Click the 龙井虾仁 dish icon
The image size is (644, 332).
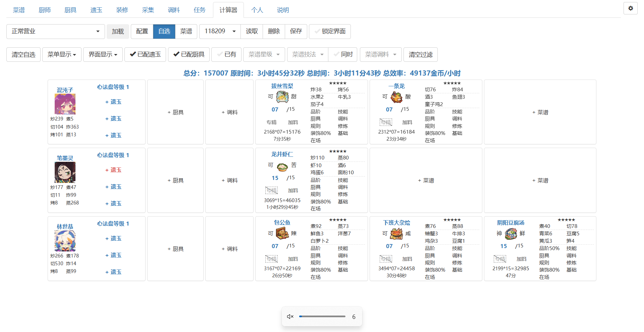click(282, 166)
